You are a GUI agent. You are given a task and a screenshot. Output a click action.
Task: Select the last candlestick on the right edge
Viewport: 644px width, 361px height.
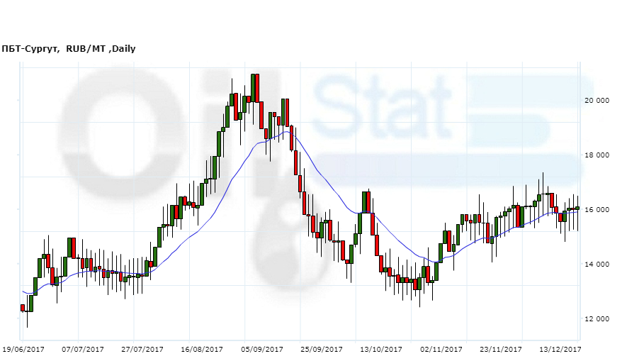pyautogui.click(x=577, y=208)
